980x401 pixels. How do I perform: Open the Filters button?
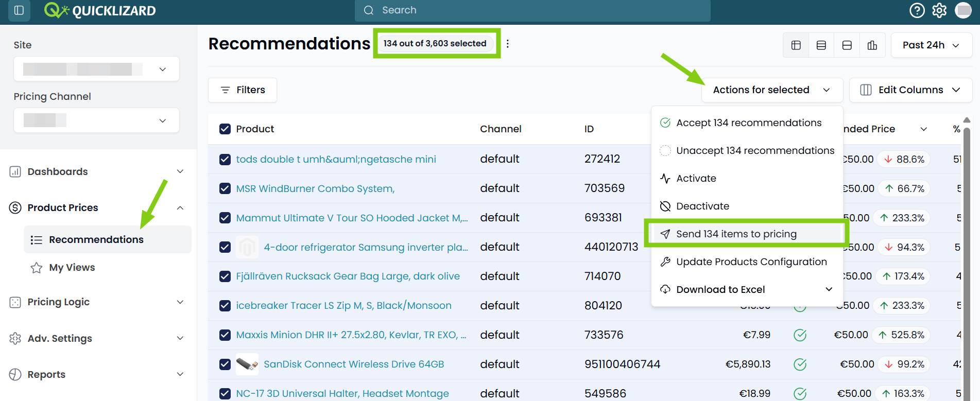click(x=243, y=90)
